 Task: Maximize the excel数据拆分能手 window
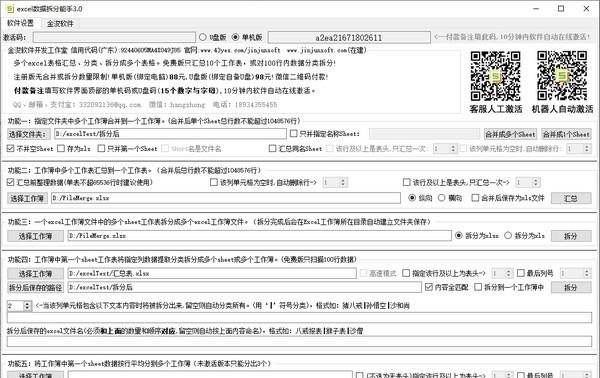tap(561, 8)
